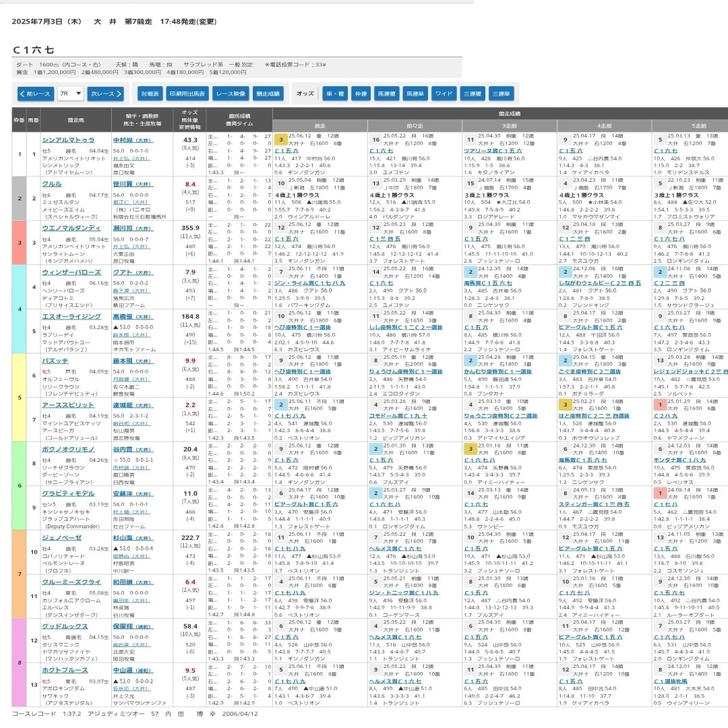Open ジン・ライム賞C1七八九 past race link

point(310,282)
